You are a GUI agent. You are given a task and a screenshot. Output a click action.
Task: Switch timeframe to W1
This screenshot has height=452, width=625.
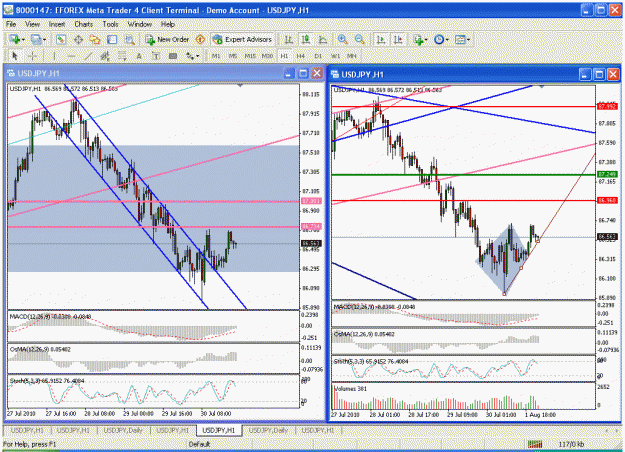pyautogui.click(x=335, y=56)
